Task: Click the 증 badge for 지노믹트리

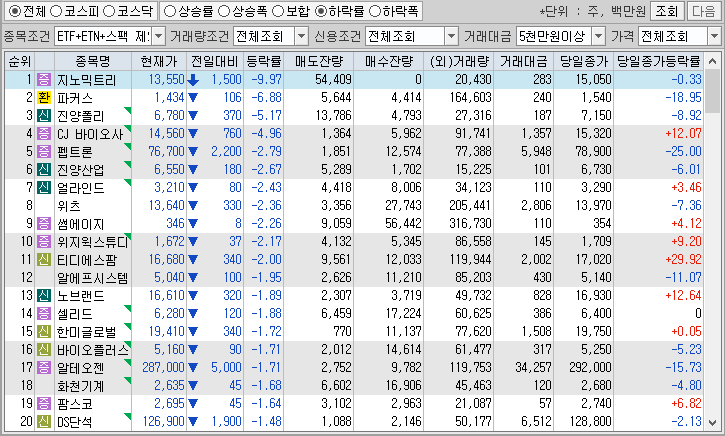Action: [44, 80]
